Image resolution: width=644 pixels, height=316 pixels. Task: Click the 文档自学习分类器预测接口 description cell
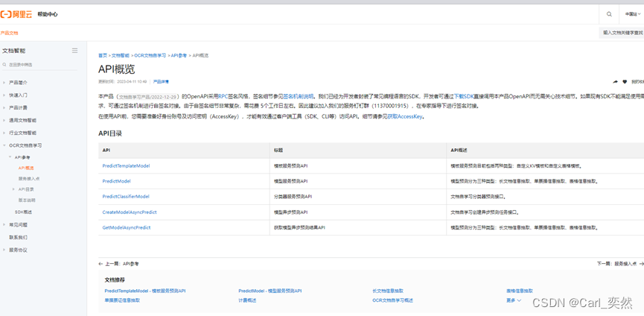coord(545,197)
